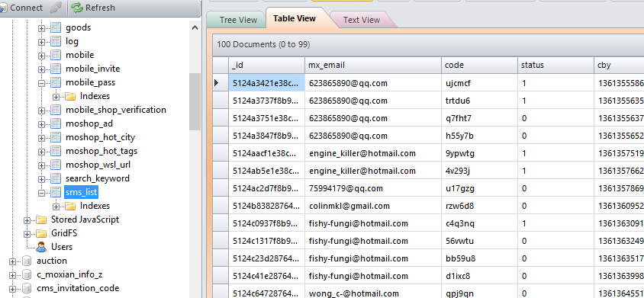The height and width of the screenshot is (298, 644).
Task: Click the moshop_hot_city table icon
Action: (x=56, y=137)
